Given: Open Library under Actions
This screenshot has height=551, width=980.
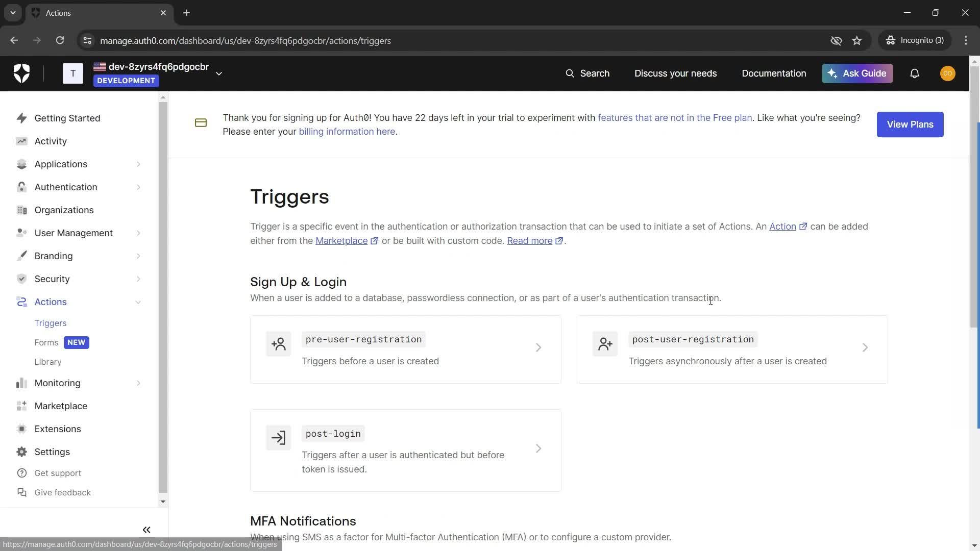Looking at the screenshot, I should [x=48, y=362].
